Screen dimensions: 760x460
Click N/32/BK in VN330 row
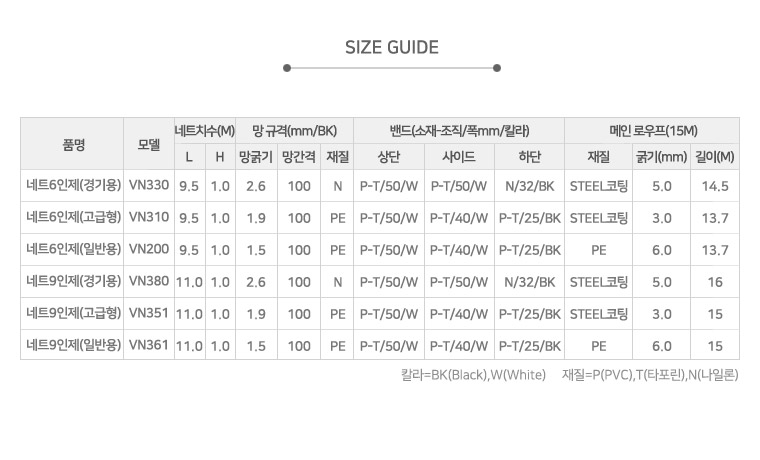point(529,186)
